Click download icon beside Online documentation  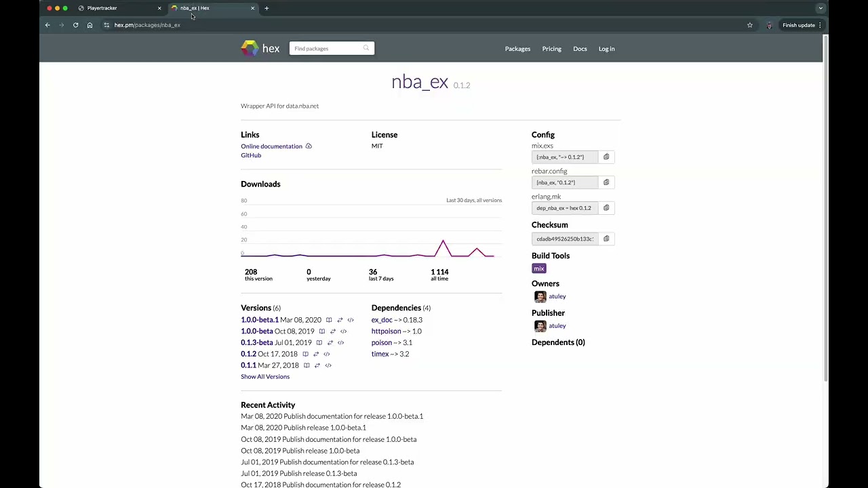click(x=309, y=146)
